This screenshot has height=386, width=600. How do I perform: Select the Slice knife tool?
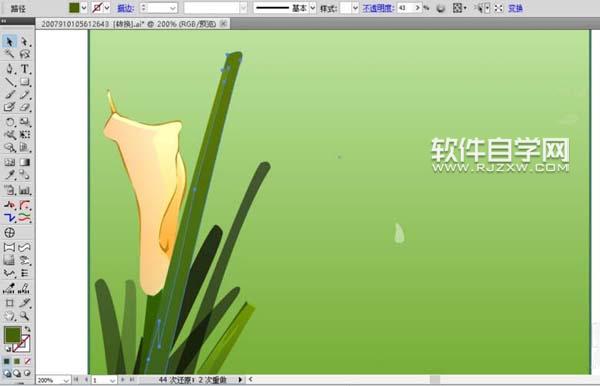pos(25,303)
